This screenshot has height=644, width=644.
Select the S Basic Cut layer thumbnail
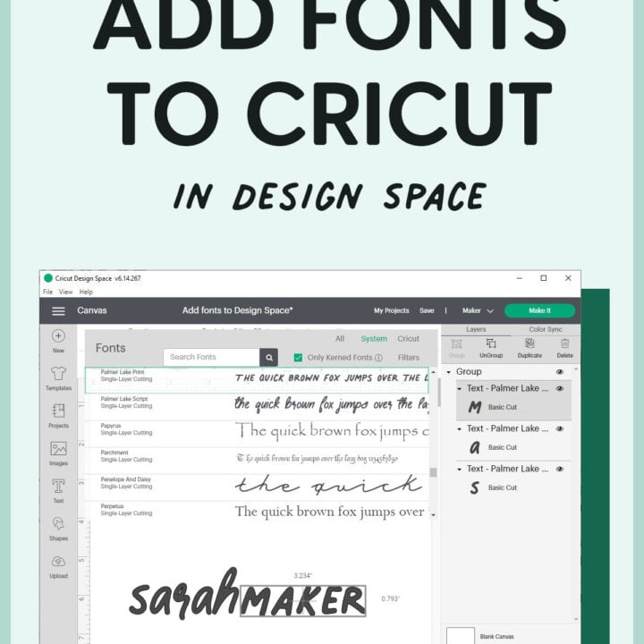(475, 487)
